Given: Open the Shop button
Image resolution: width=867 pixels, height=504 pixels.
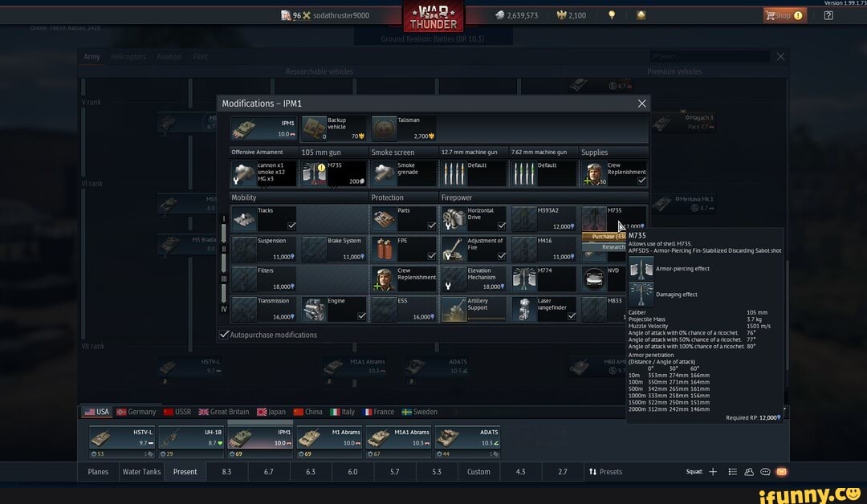Looking at the screenshot, I should (784, 15).
